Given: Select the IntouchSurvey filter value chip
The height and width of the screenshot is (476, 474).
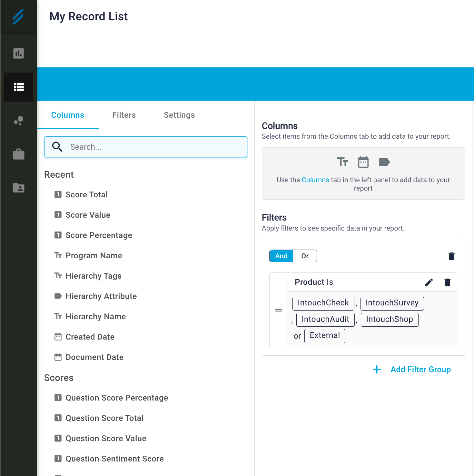Looking at the screenshot, I should (392, 303).
